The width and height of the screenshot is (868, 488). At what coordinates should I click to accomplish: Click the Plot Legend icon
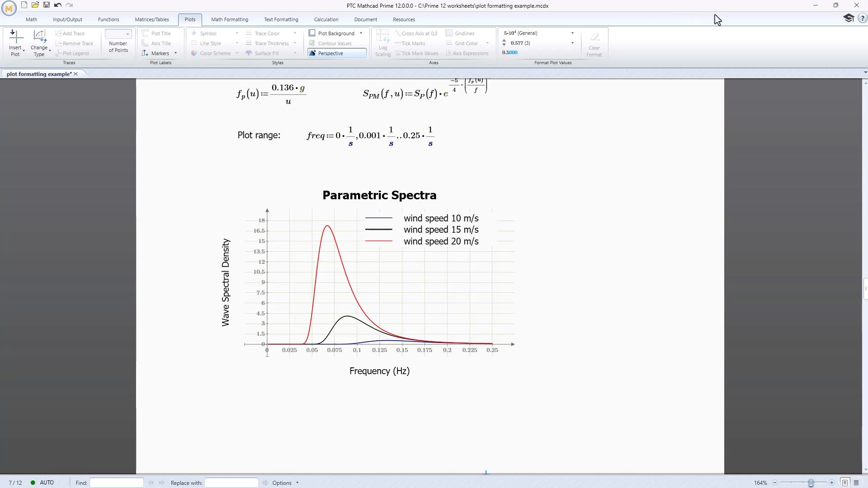[59, 53]
